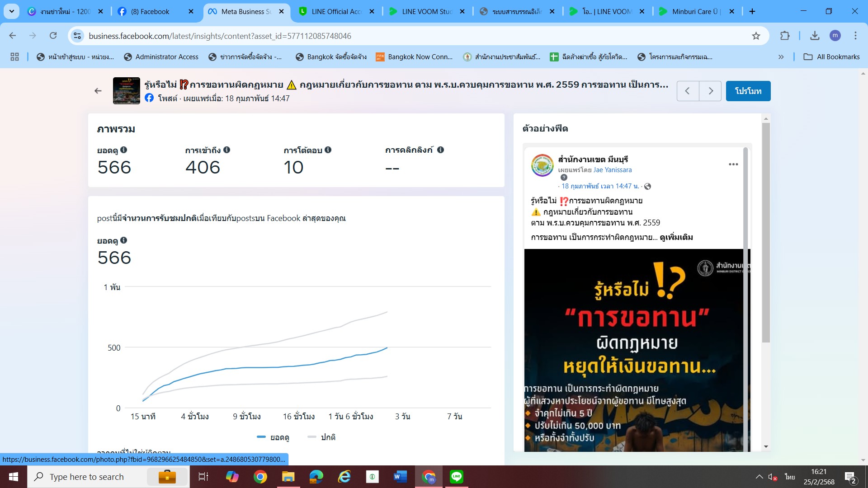Open info tooltip next to ยอดดู in overview
Image resolution: width=868 pixels, height=488 pixels.
[x=124, y=150]
